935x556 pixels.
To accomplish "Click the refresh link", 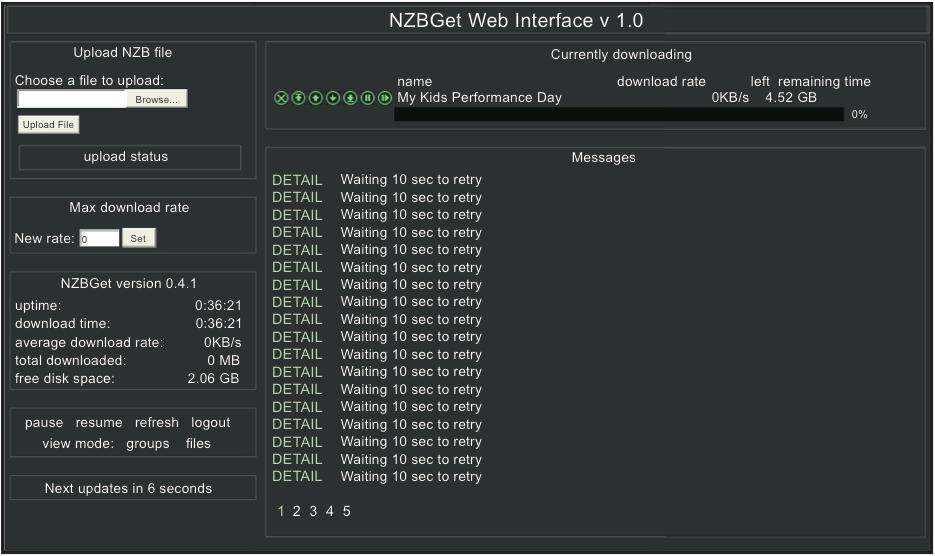I will coord(157,422).
